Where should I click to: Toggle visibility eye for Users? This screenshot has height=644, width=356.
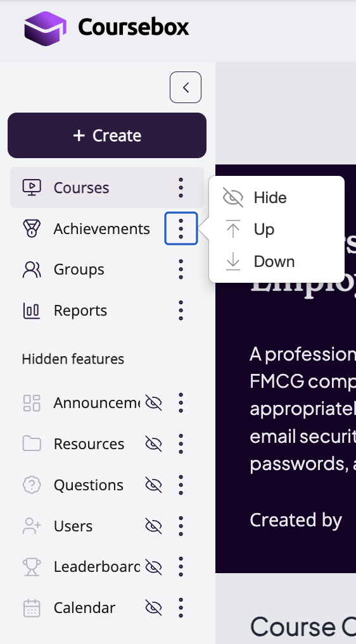click(x=154, y=526)
